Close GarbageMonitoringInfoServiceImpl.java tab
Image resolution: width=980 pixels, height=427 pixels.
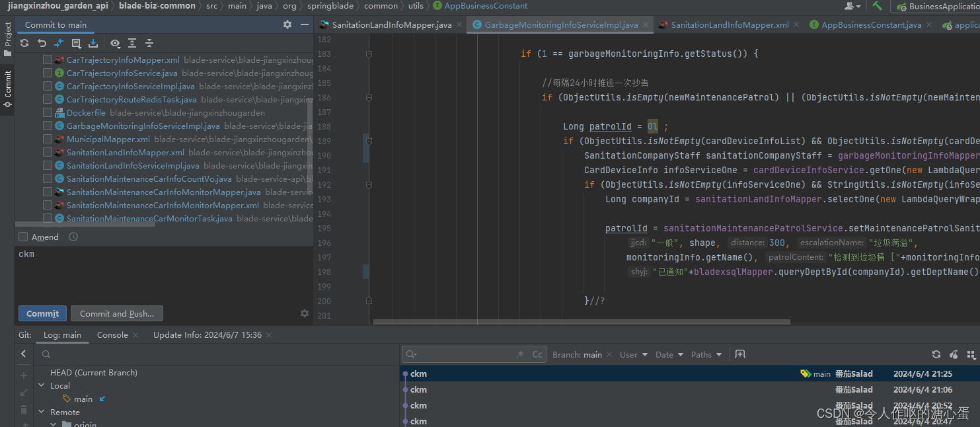coord(645,25)
